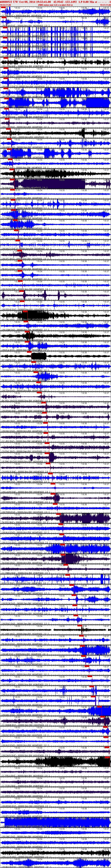
Task: Click the event title header with date Oct 08, 2014
Action: (x=55, y=2)
